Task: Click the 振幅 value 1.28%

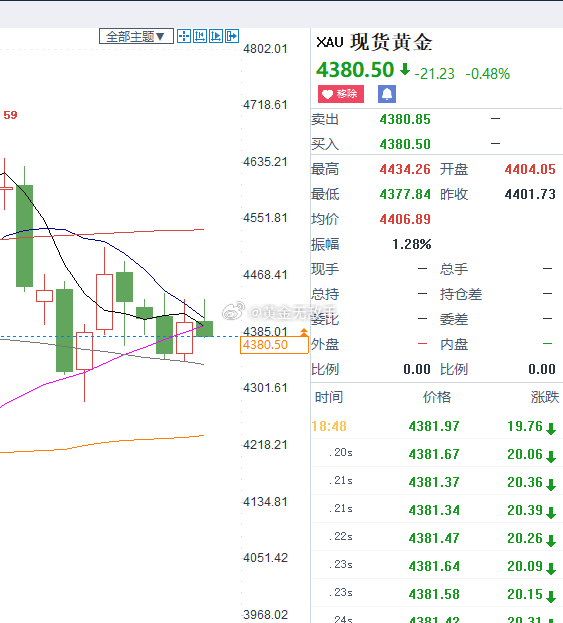Action: (x=412, y=244)
